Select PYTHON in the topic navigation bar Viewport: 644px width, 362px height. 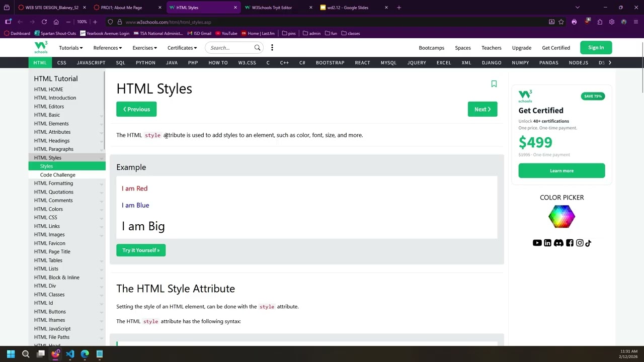point(145,63)
